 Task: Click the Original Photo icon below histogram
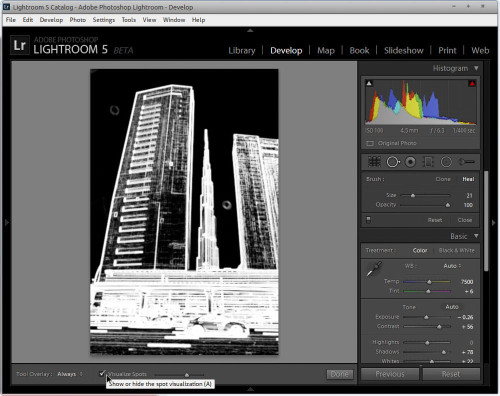click(x=370, y=143)
